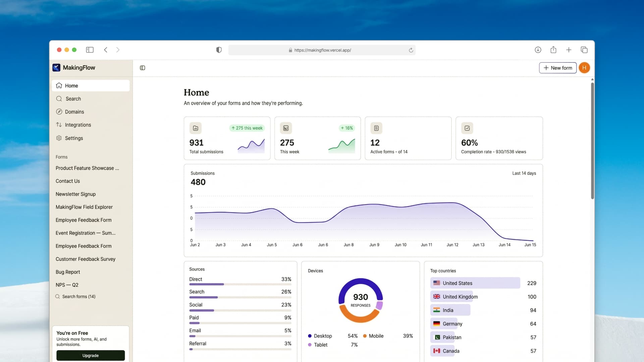Click the Completion rate checkbox icon
This screenshot has width=644, height=362.
(x=467, y=128)
